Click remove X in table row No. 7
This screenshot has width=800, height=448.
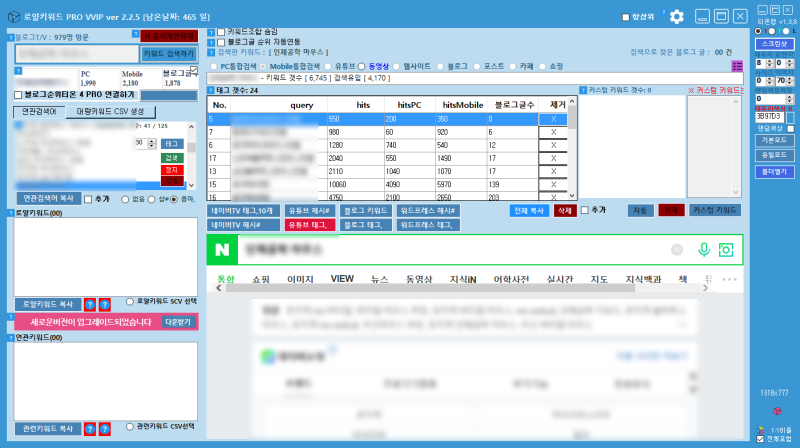coord(553,132)
